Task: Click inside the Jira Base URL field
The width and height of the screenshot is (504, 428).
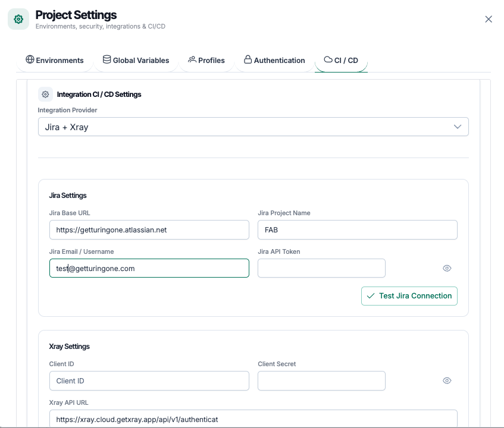Action: click(149, 229)
